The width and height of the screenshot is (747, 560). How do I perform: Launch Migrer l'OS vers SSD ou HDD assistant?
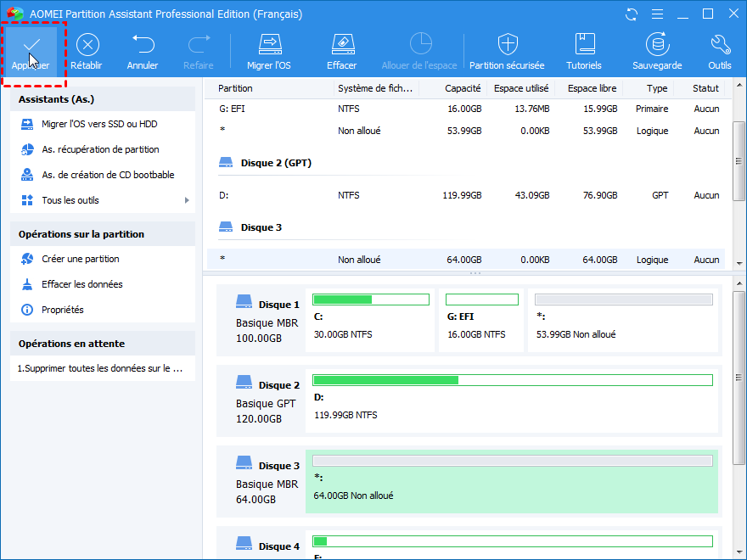pyautogui.click(x=98, y=124)
